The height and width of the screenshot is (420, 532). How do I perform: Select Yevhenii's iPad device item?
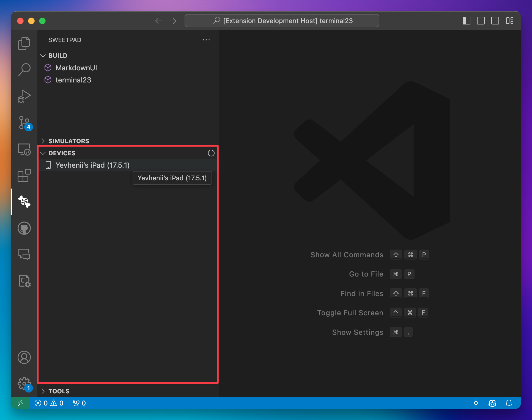coord(92,165)
